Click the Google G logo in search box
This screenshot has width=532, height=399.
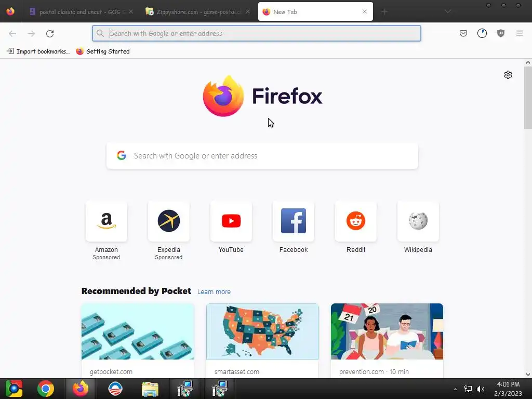(122, 155)
